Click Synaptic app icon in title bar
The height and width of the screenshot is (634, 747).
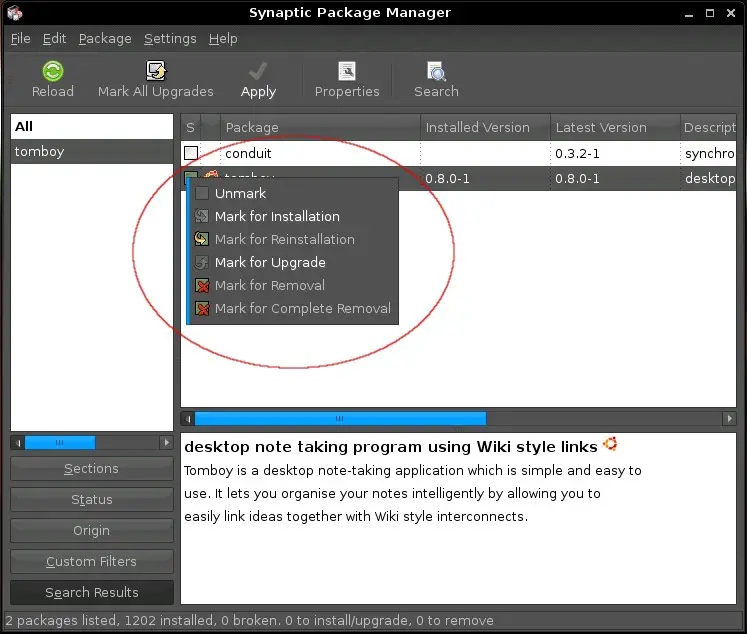(x=14, y=12)
